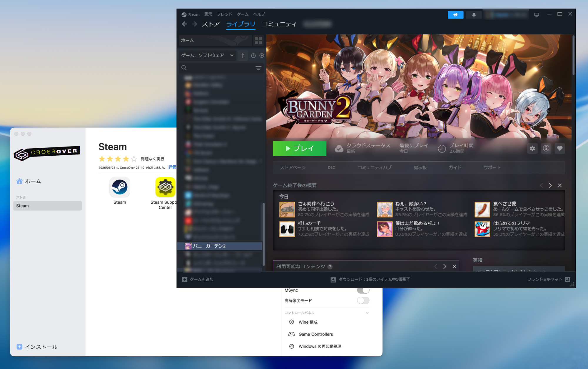Open ストアページ link
The height and width of the screenshot is (369, 588).
click(x=293, y=167)
